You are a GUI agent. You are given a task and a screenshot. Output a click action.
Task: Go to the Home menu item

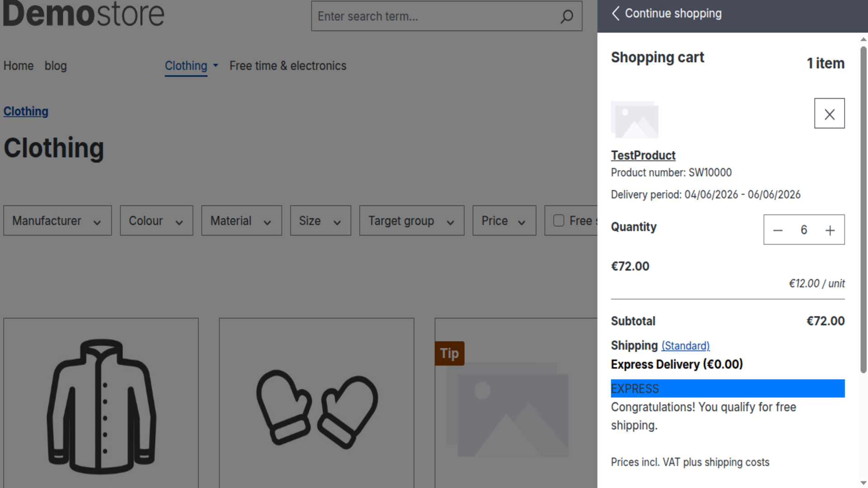[19, 66]
